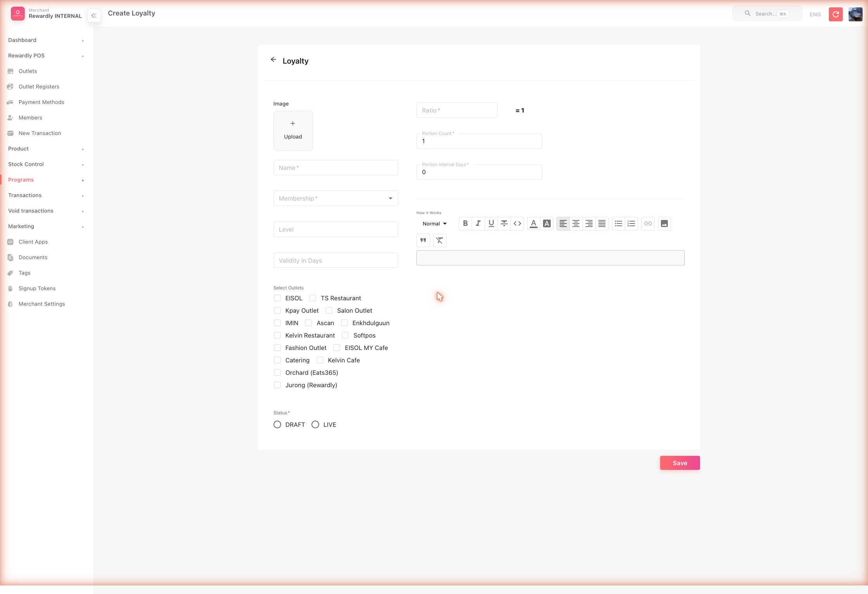This screenshot has width=868, height=594.
Task: Start a New Transaction
Action: pos(40,133)
